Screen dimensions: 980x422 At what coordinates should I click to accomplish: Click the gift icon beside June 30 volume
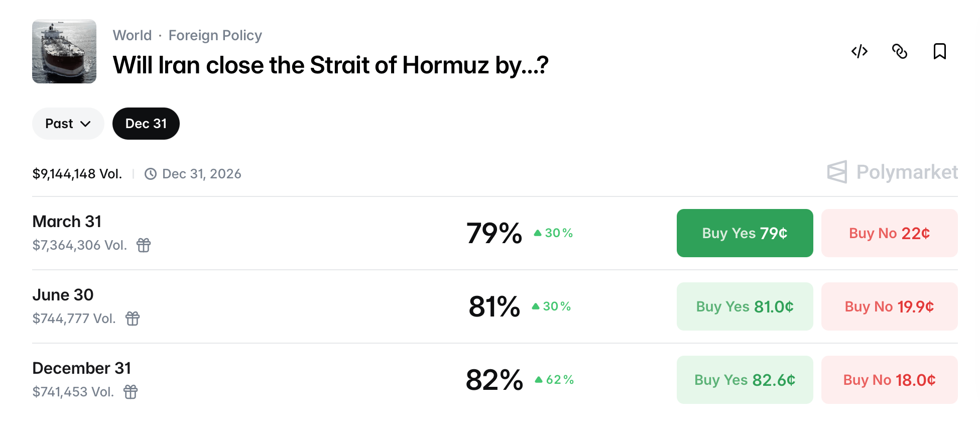coord(133,319)
